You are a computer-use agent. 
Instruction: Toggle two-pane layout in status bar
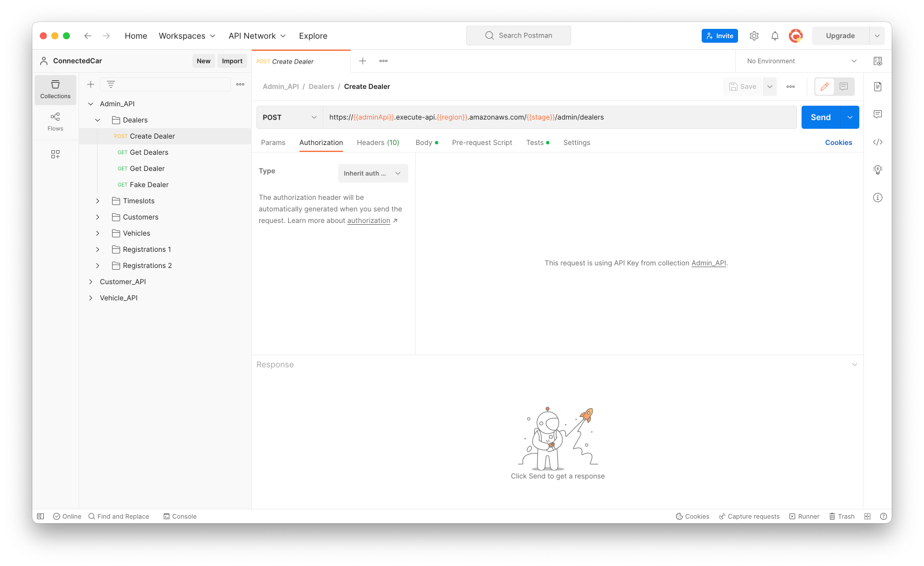pos(867,516)
